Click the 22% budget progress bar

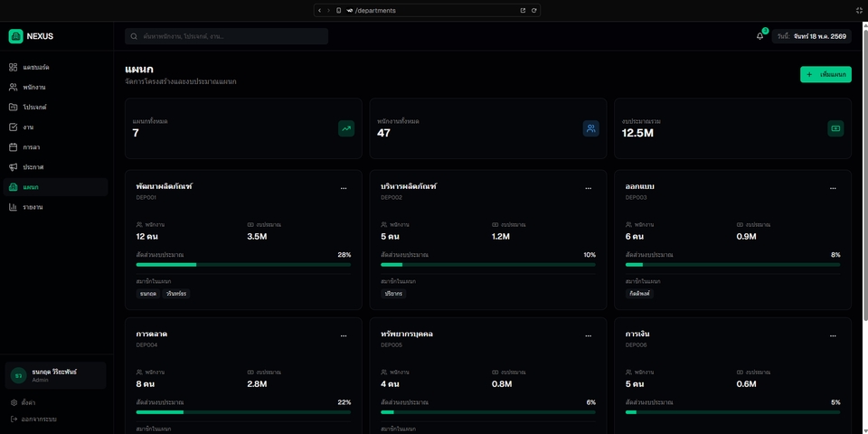(243, 412)
